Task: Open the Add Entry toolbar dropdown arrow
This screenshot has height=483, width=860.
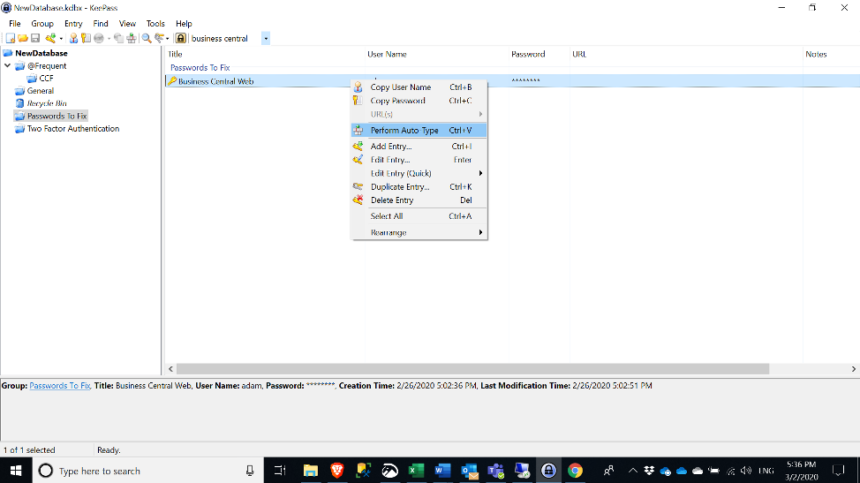Action: (x=60, y=38)
